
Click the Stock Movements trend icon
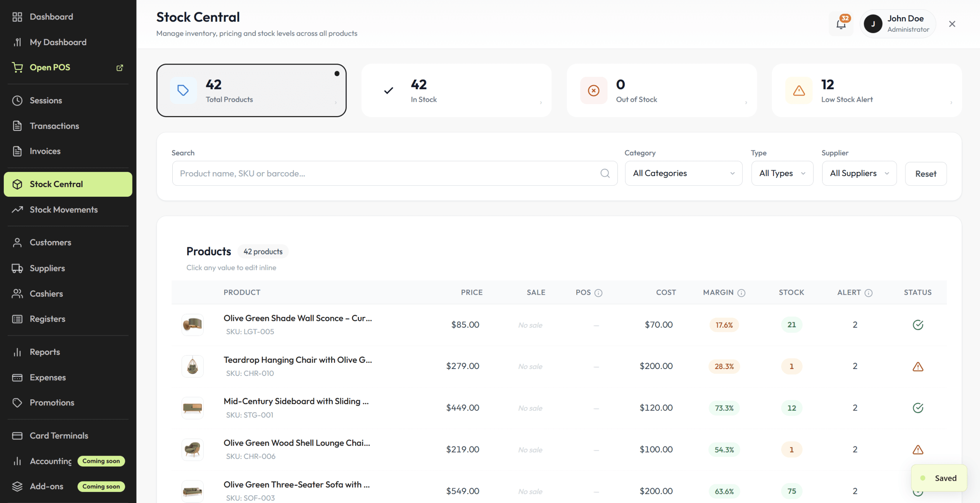(17, 210)
